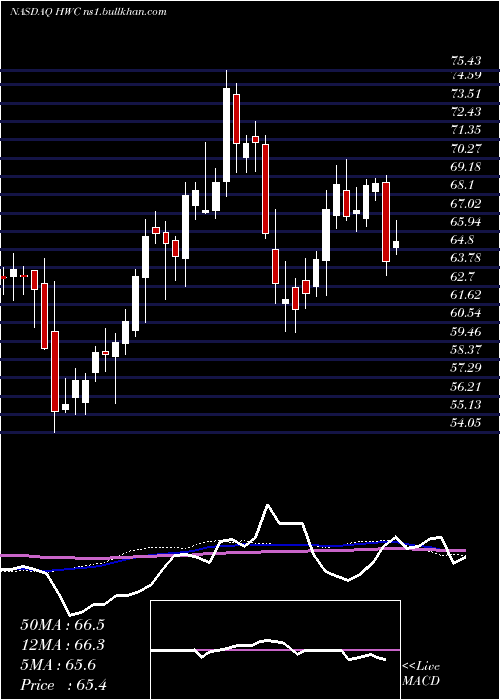Viewport: 500px width, 700px height.
Task: Select the 72.43 price axis label
Action: point(464,112)
